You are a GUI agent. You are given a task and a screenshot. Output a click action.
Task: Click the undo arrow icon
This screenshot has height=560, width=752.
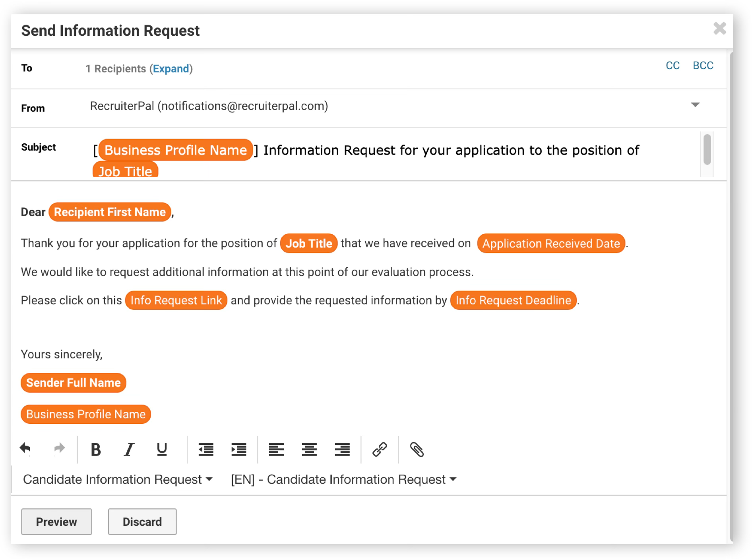click(x=25, y=449)
